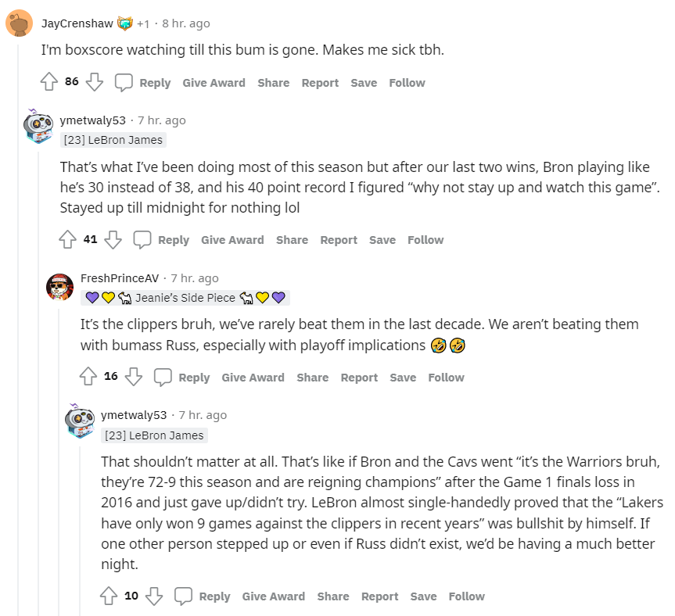Downvote the comment about staying up till midnight
This screenshot has width=675, height=616.
[113, 239]
